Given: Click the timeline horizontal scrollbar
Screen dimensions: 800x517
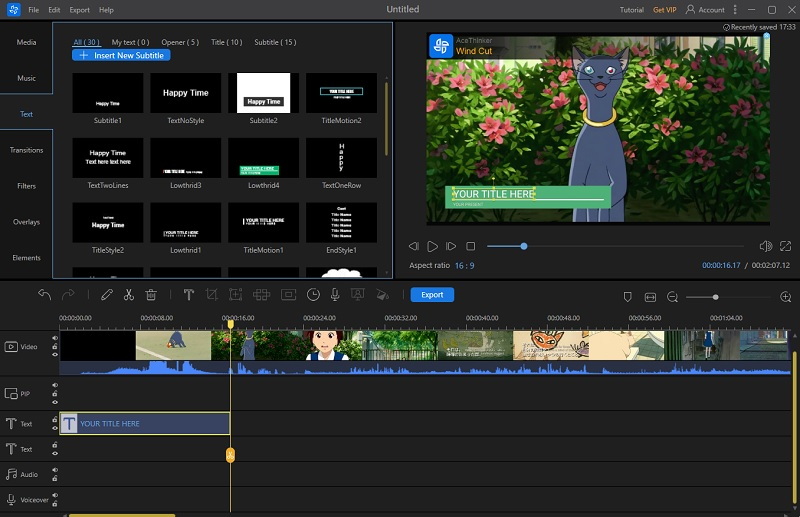Looking at the screenshot, I should [x=122, y=515].
